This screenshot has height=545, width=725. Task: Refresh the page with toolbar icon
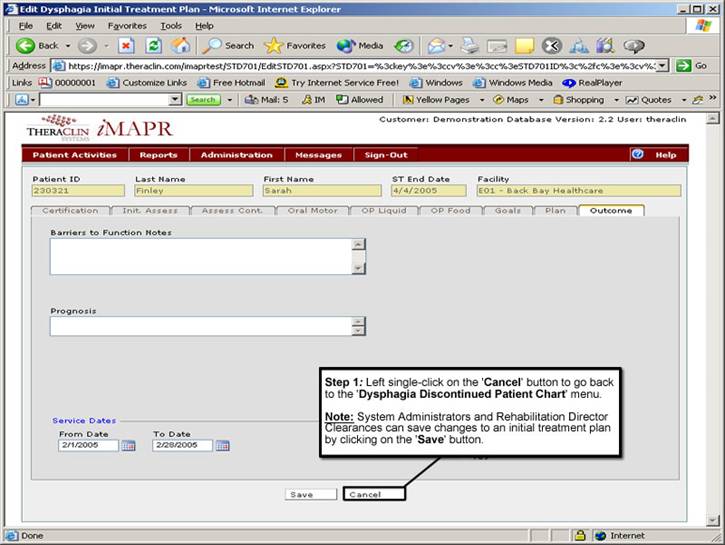[153, 45]
